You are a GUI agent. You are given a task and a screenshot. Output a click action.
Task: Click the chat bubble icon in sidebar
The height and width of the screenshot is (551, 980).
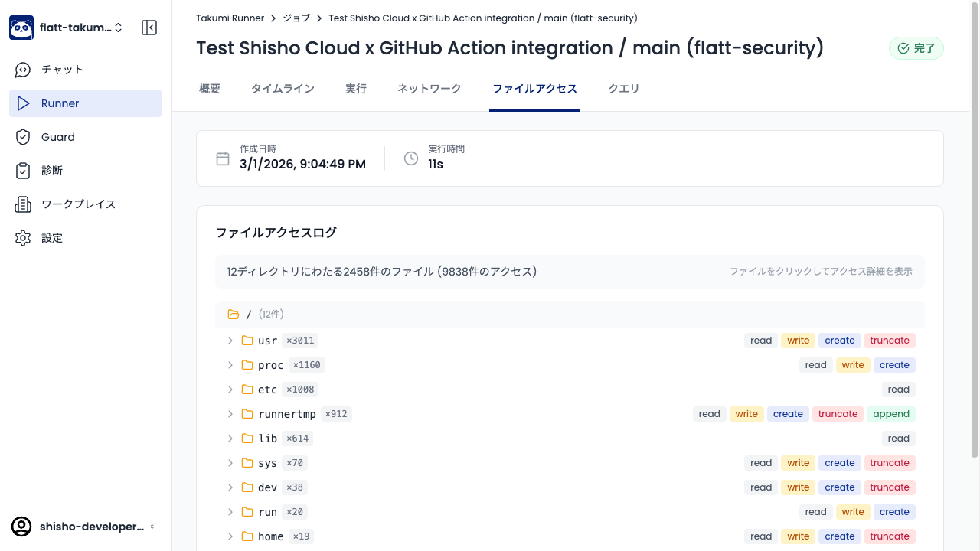point(23,70)
